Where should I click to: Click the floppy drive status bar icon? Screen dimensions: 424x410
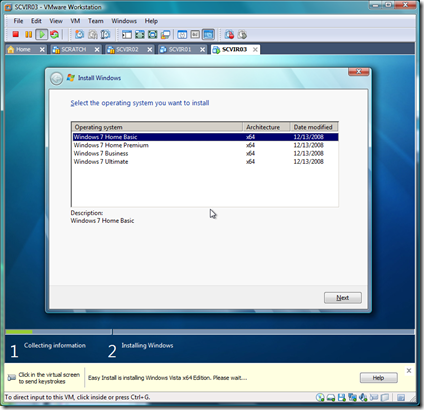(x=341, y=397)
